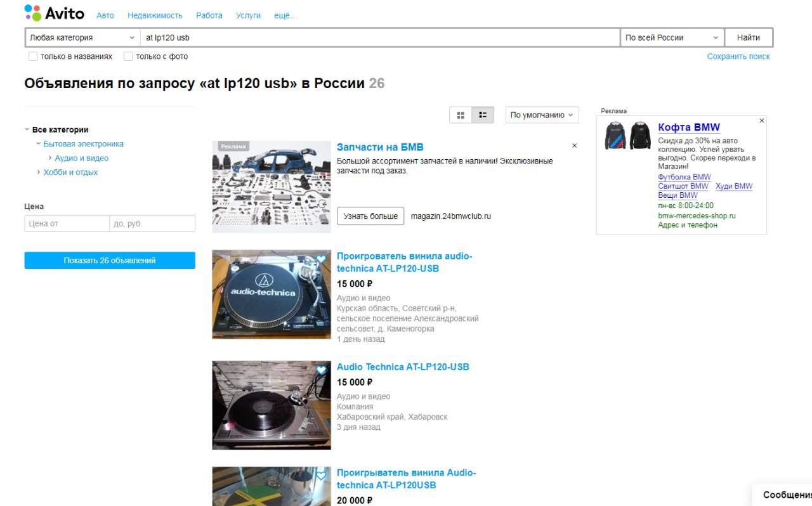Switch to list view layout
The image size is (812, 506).
tap(483, 115)
